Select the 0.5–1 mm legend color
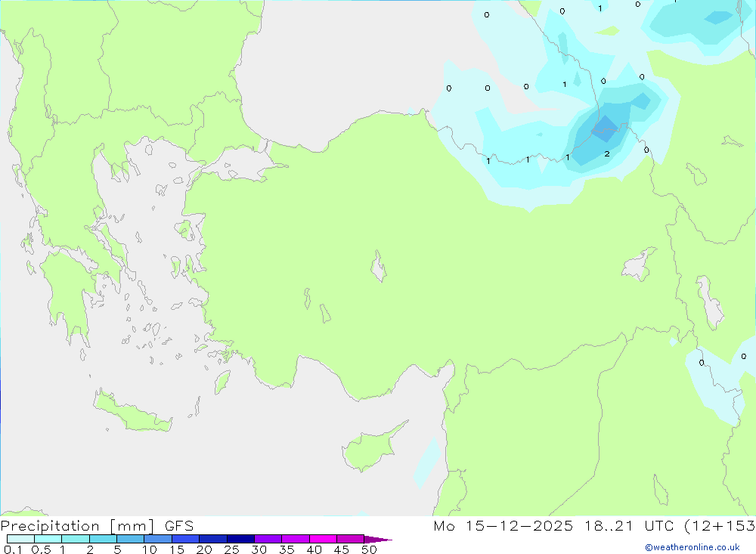 tap(48, 539)
